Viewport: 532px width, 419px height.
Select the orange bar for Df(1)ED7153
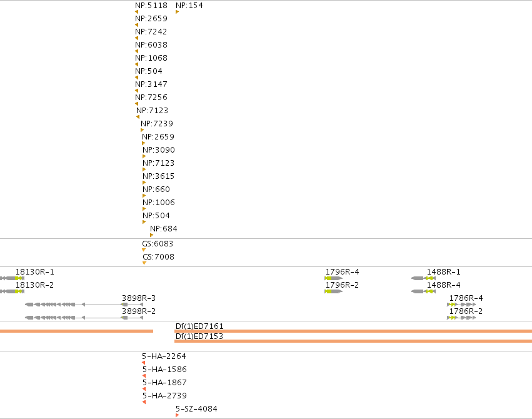click(x=353, y=341)
